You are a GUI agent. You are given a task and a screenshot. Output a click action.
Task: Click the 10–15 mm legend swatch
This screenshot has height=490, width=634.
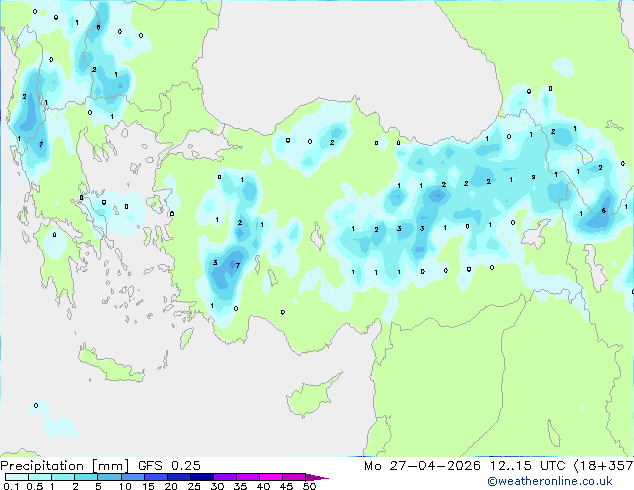click(133, 477)
